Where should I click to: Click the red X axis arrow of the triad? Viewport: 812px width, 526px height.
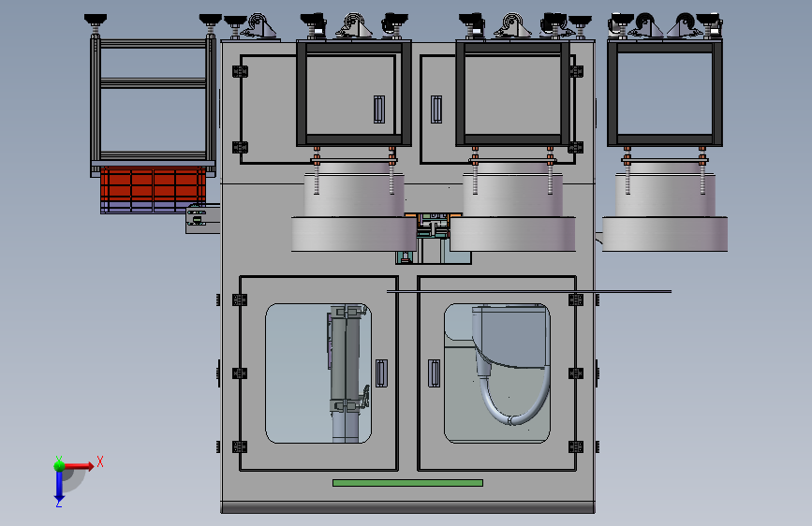(79, 466)
